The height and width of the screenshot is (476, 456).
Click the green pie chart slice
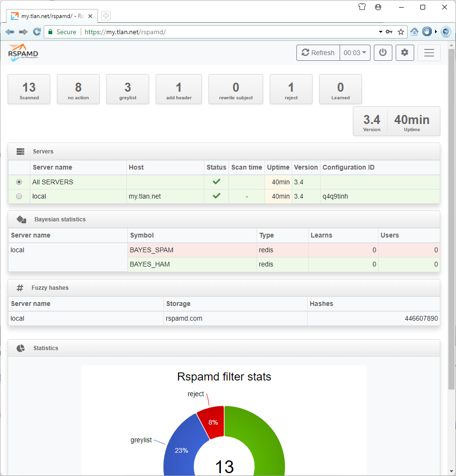[x=264, y=443]
